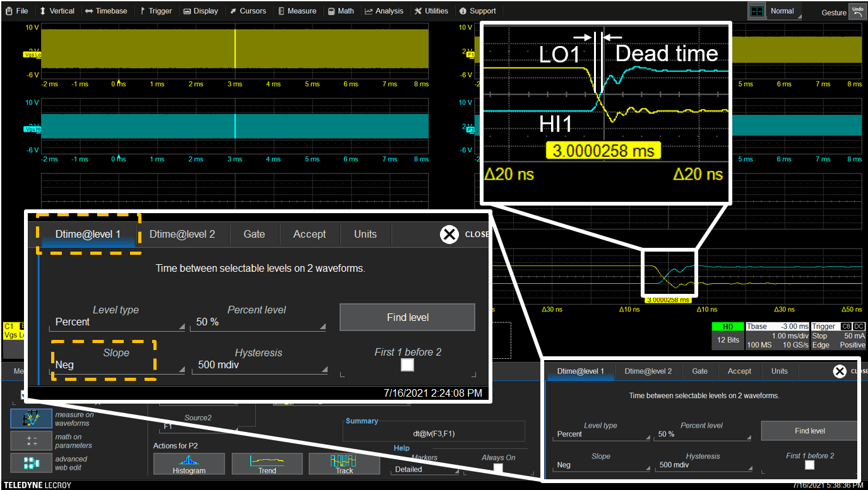
Task: Open the Markers Detailed dropdown
Action: pos(424,469)
